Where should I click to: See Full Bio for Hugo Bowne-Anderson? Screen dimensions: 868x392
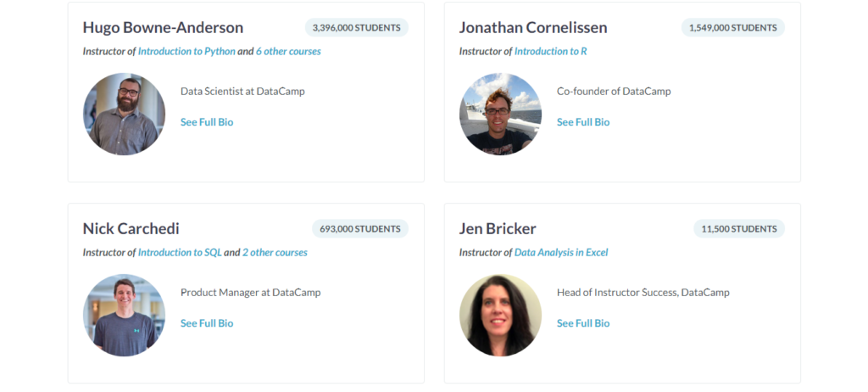coord(207,122)
